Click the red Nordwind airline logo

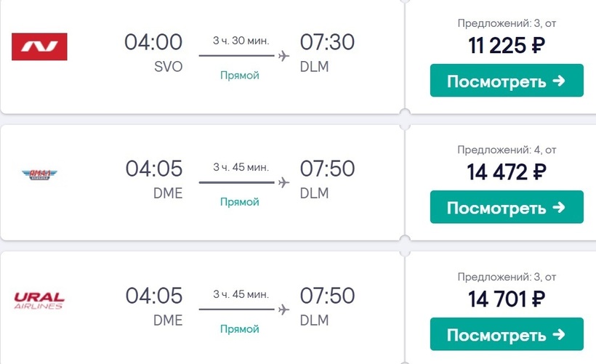click(39, 46)
